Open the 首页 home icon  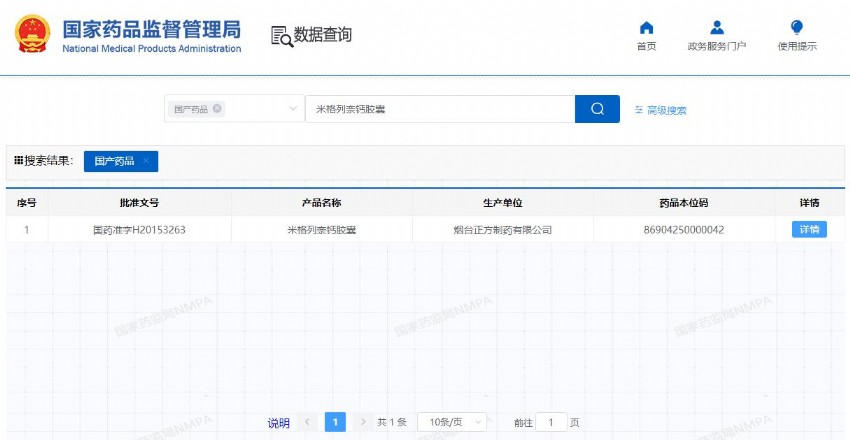(x=646, y=28)
